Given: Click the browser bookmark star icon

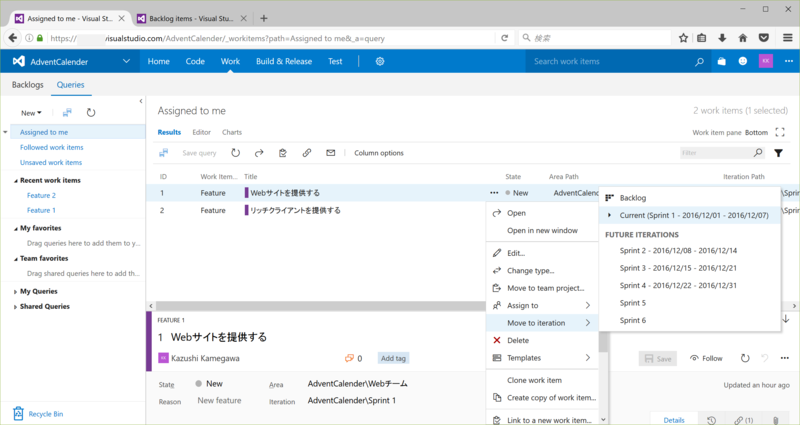Looking at the screenshot, I should pyautogui.click(x=683, y=38).
